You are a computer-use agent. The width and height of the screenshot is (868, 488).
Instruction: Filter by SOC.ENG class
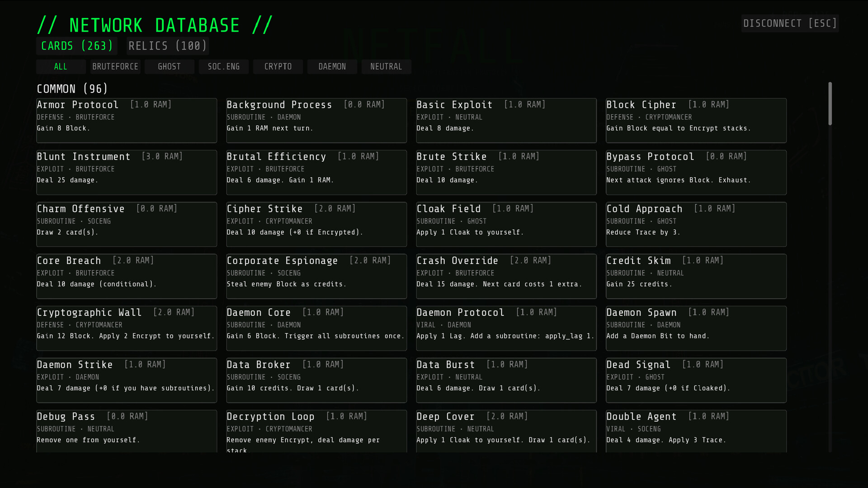click(223, 67)
